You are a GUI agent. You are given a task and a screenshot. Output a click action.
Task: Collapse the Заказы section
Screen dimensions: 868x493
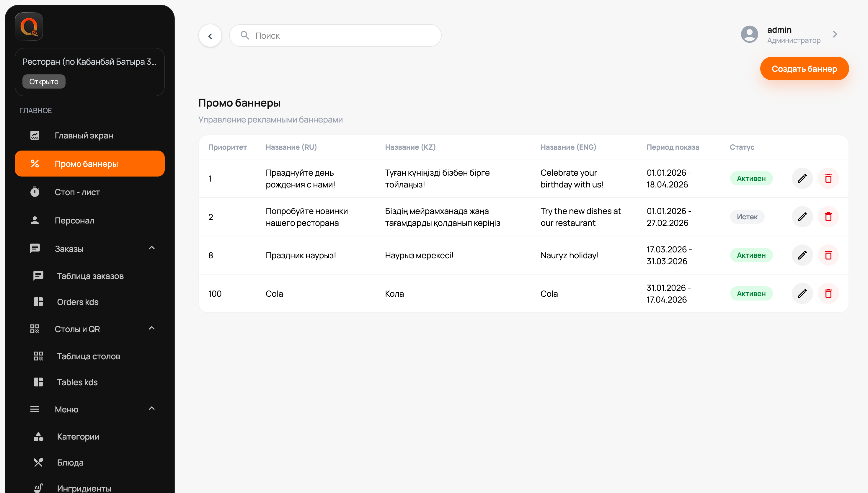click(x=152, y=247)
